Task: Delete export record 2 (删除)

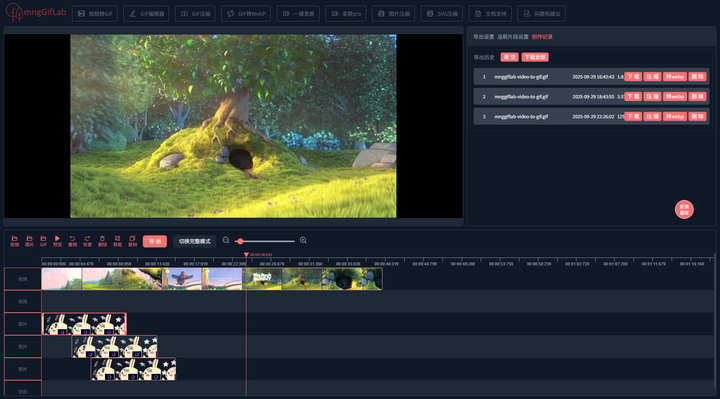Action: click(698, 96)
